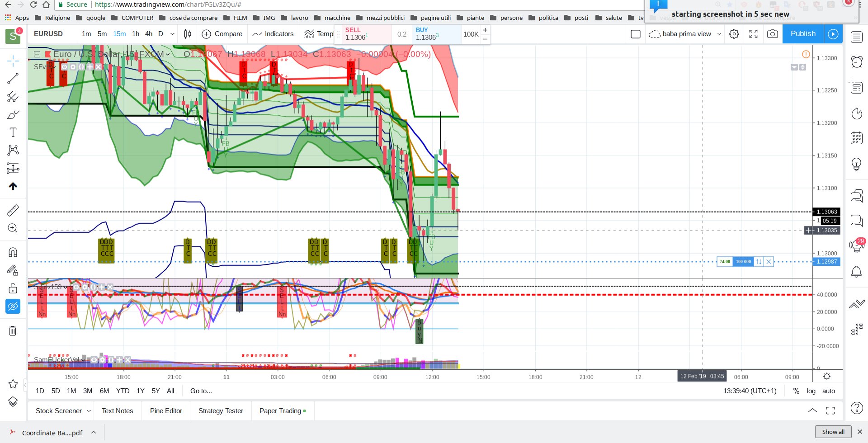868x443 pixels.
Task: Lock all drawing tools
Action: (13, 288)
